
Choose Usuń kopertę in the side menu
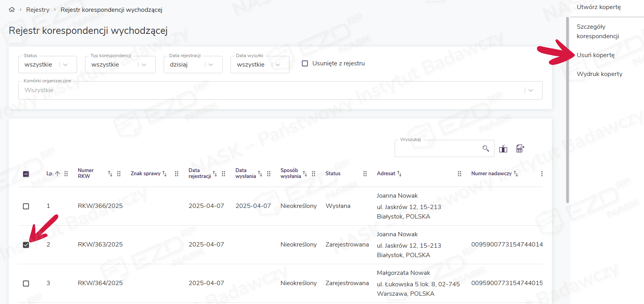pyautogui.click(x=595, y=55)
